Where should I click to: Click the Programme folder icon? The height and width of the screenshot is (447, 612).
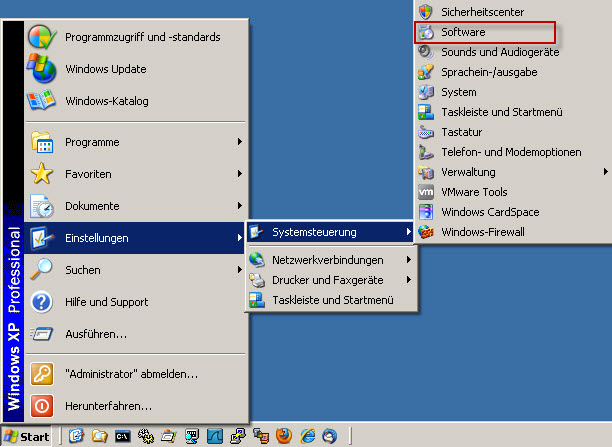[x=42, y=142]
